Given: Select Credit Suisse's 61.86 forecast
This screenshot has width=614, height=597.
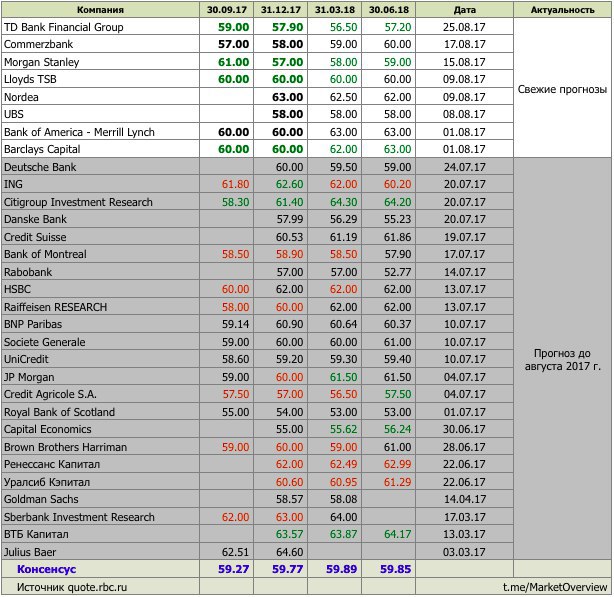Looking at the screenshot, I should click(x=397, y=237).
